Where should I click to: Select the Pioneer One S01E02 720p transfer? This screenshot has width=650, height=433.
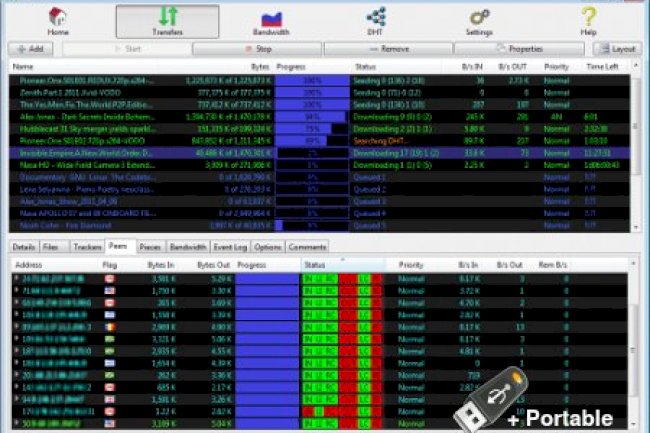[319, 141]
